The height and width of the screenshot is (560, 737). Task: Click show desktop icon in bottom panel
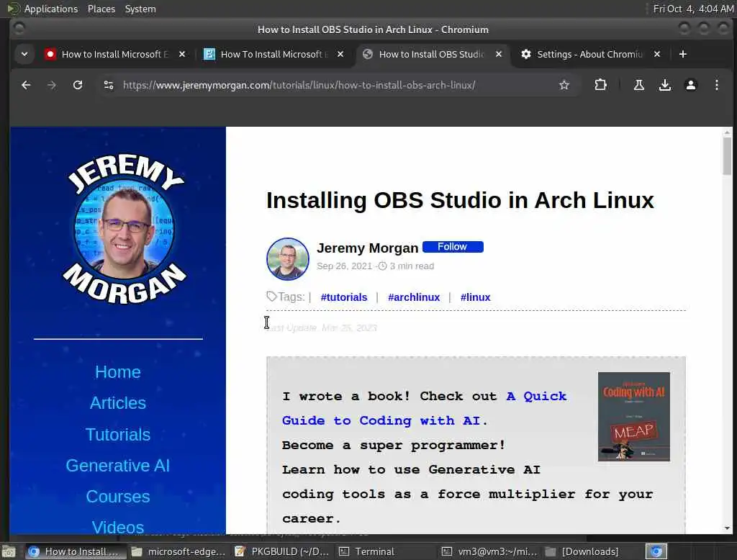[x=9, y=551]
